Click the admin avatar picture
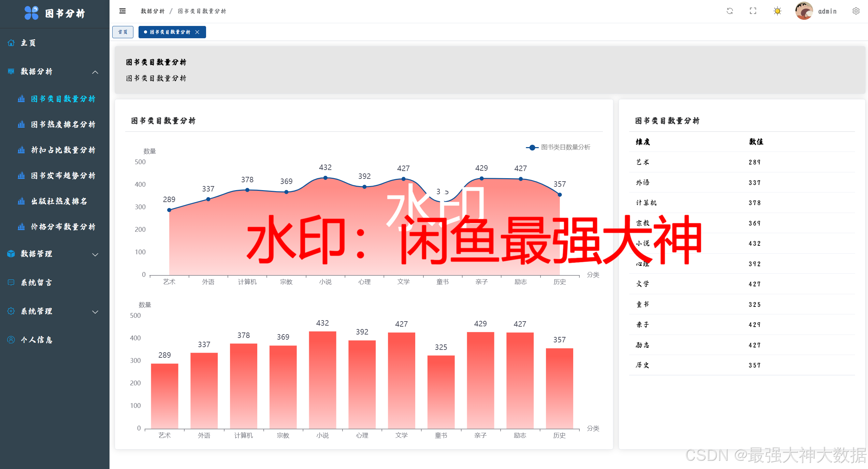Screen dimensions: 868x469 804,11
